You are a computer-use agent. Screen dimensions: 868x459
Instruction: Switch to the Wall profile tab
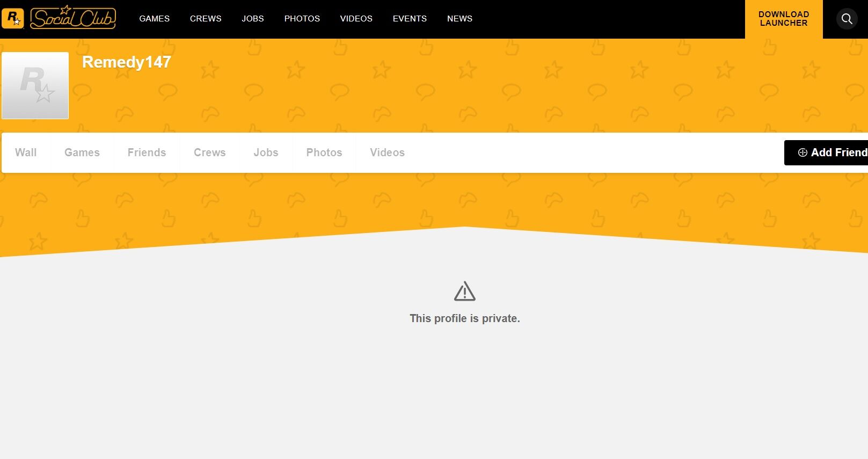pyautogui.click(x=26, y=152)
